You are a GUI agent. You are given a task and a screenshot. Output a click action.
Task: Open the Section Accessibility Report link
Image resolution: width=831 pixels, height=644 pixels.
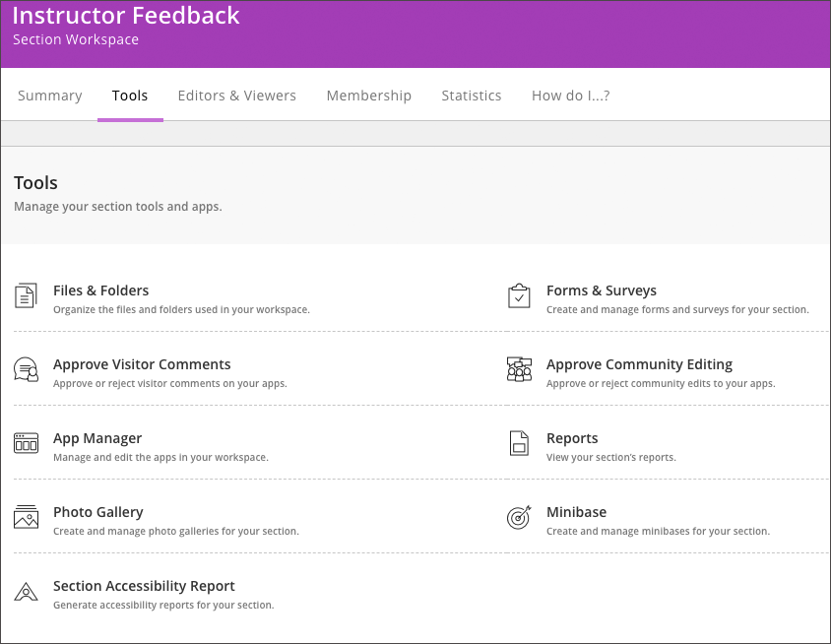coord(144,586)
